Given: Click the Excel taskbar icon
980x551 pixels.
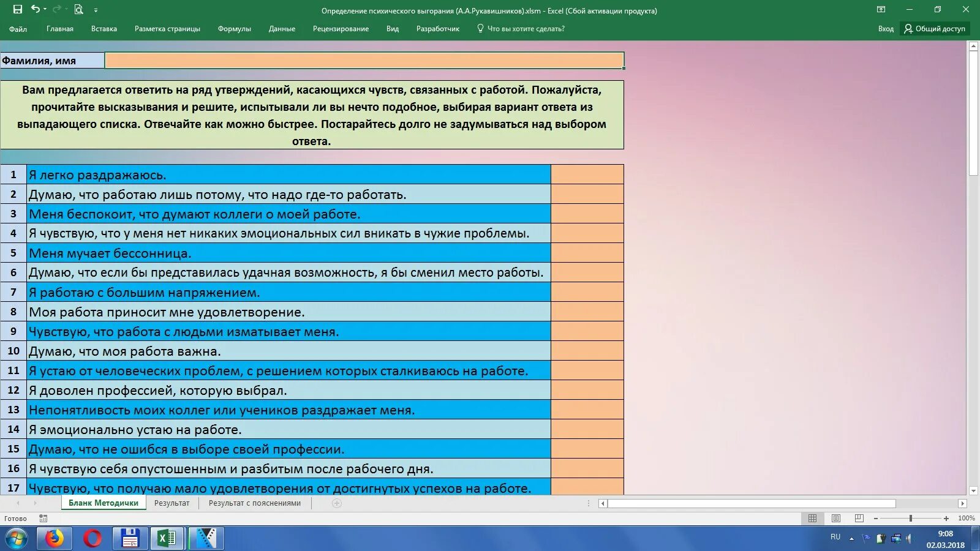Looking at the screenshot, I should pyautogui.click(x=168, y=539).
